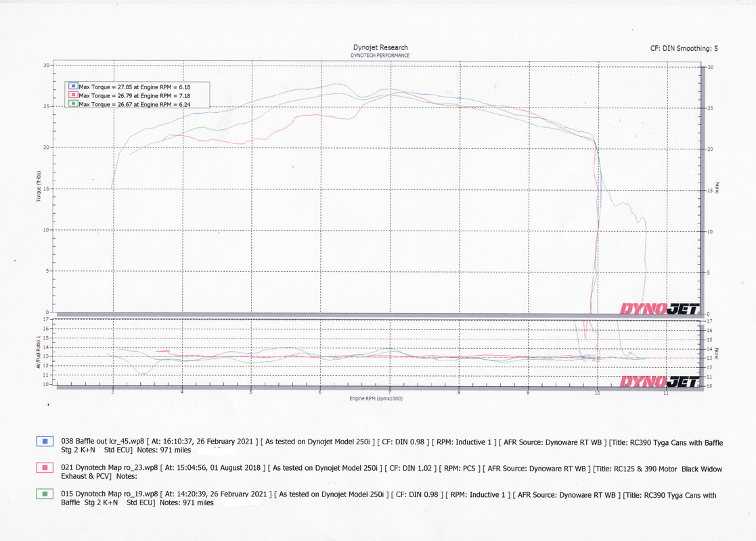
Task: Click the 15 tick on left torque axis
Action: [x=46, y=189]
